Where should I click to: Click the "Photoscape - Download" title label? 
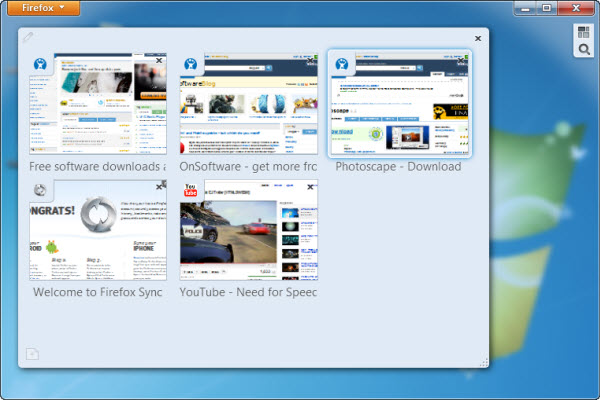pos(398,166)
